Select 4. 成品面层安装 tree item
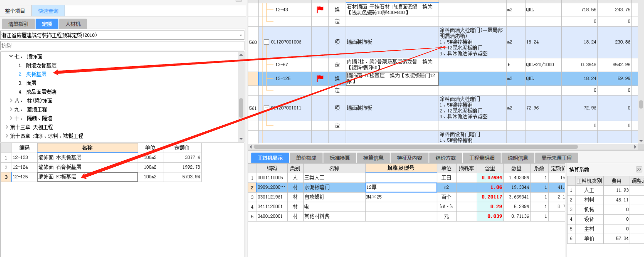Image resolution: width=644 pixels, height=257 pixels. click(x=38, y=92)
